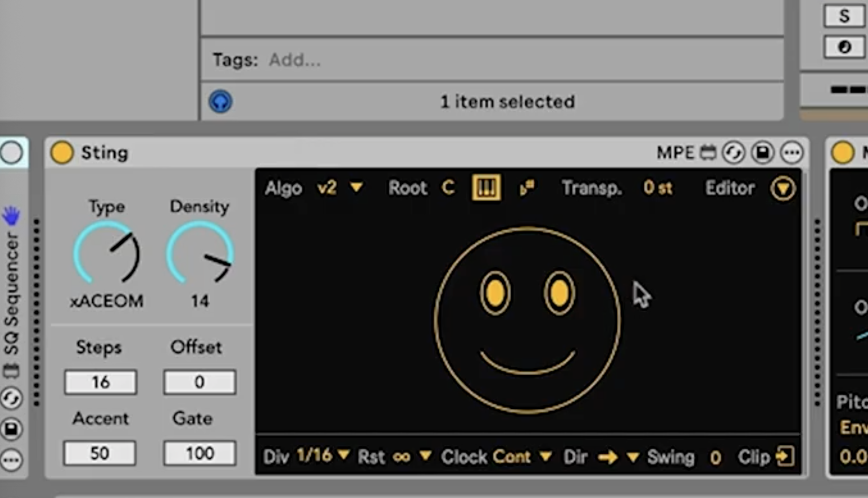868x498 pixels.
Task: Open the Div 1/16 dropdown
Action: (x=343, y=455)
